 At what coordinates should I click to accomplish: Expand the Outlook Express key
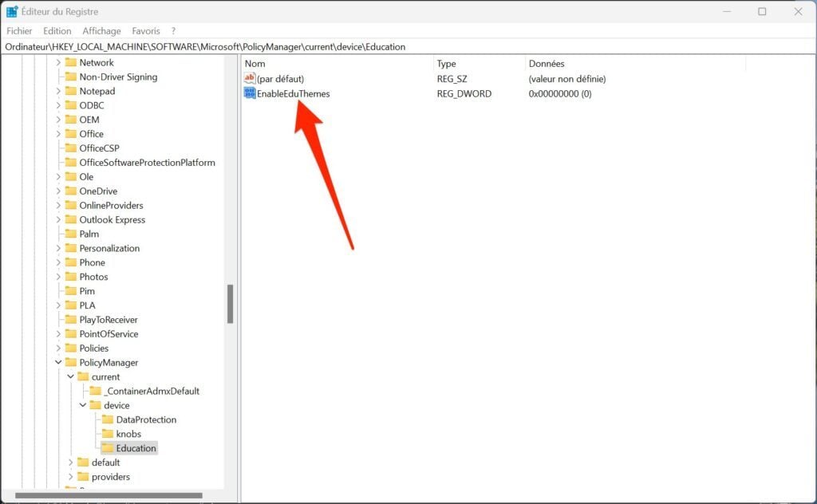[58, 220]
